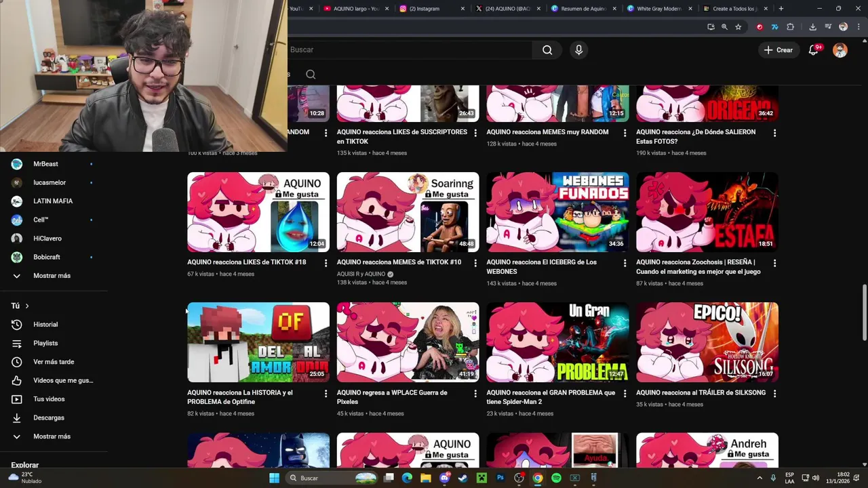This screenshot has width=868, height=488.
Task: Open options for LIKES de TIKTOK #18
Action: click(325, 263)
